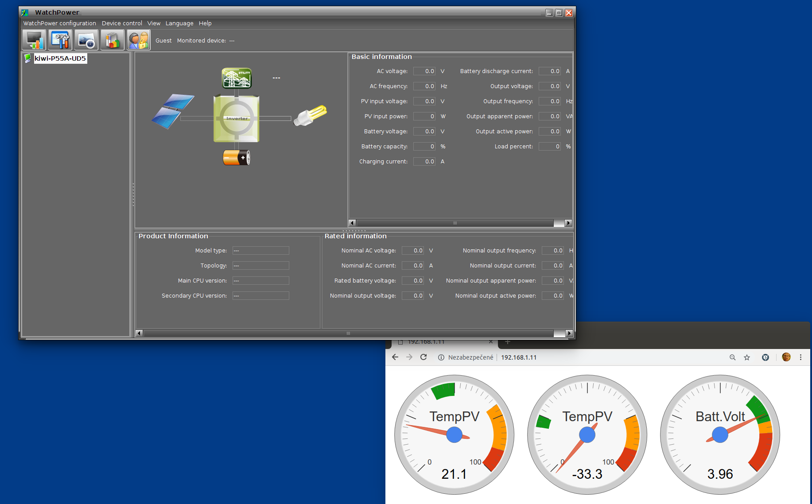The image size is (812, 504).
Task: Open the Language menu
Action: pyautogui.click(x=179, y=23)
